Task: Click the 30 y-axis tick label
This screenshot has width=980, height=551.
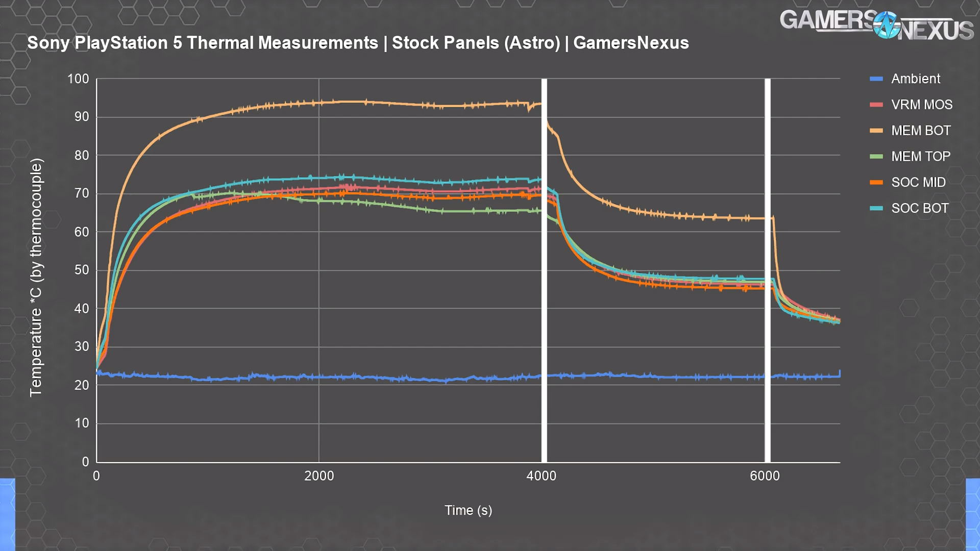Action: (x=82, y=346)
